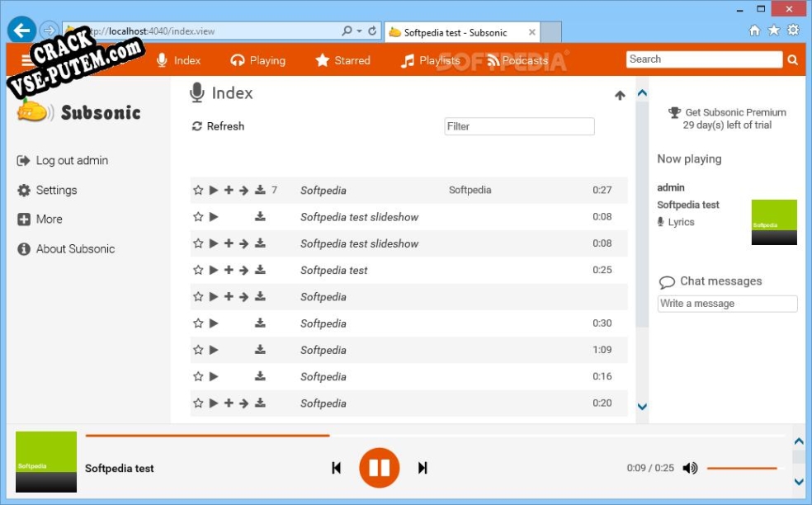Viewport: 812px width, 505px height.
Task: Play the Softpedia test 0:25 row
Action: (214, 270)
